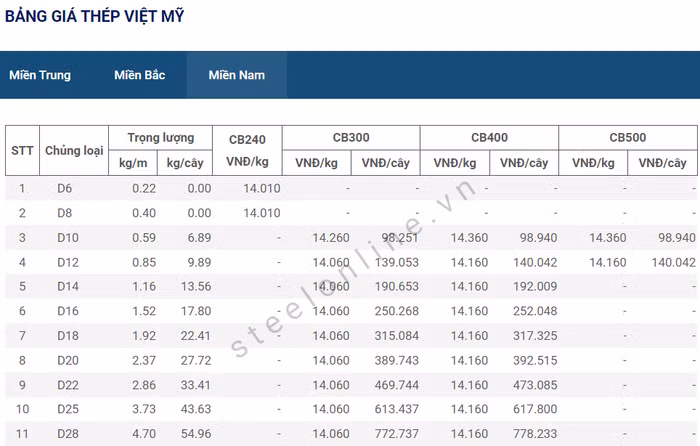
Task: Click the 2.37 kg/m value for D20
Action: point(145,360)
